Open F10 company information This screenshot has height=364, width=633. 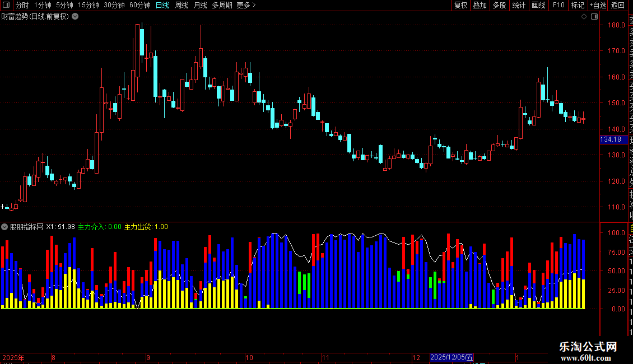tap(558, 5)
